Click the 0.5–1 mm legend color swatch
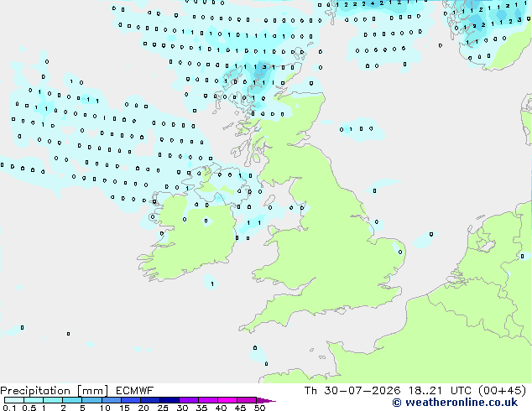Image resolution: width=532 pixels, height=411 pixels. 34,400
